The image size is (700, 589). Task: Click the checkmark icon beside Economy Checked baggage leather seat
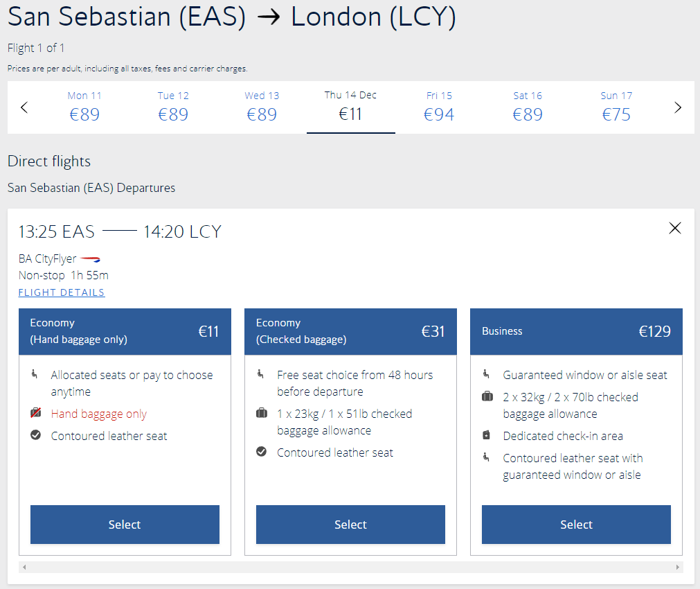pyautogui.click(x=262, y=452)
